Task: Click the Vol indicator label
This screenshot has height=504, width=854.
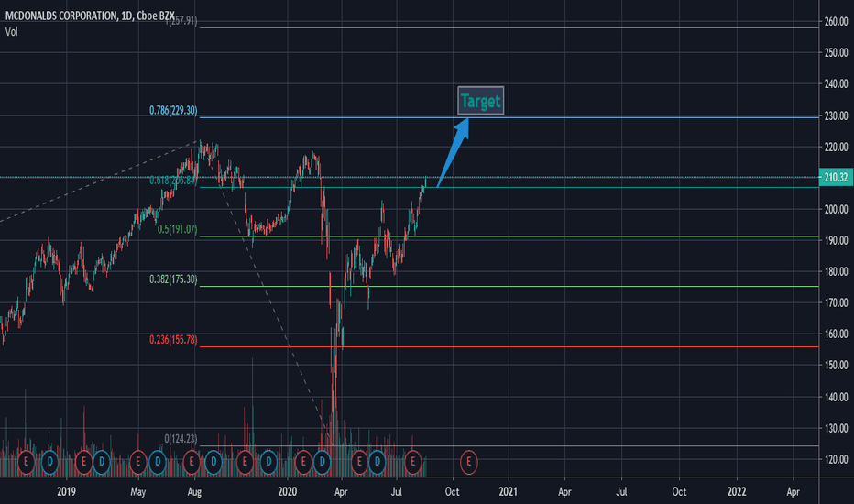Action: [11, 31]
